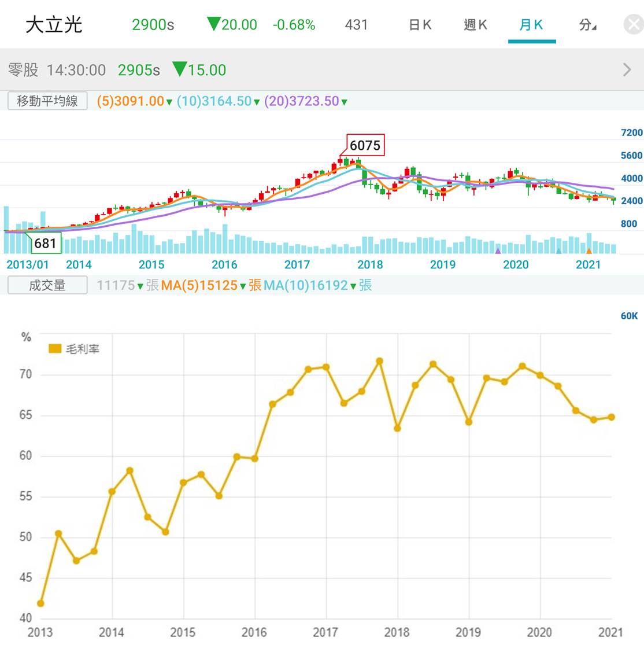
Task: Click the 毛利率 legend label
Action: click(82, 349)
